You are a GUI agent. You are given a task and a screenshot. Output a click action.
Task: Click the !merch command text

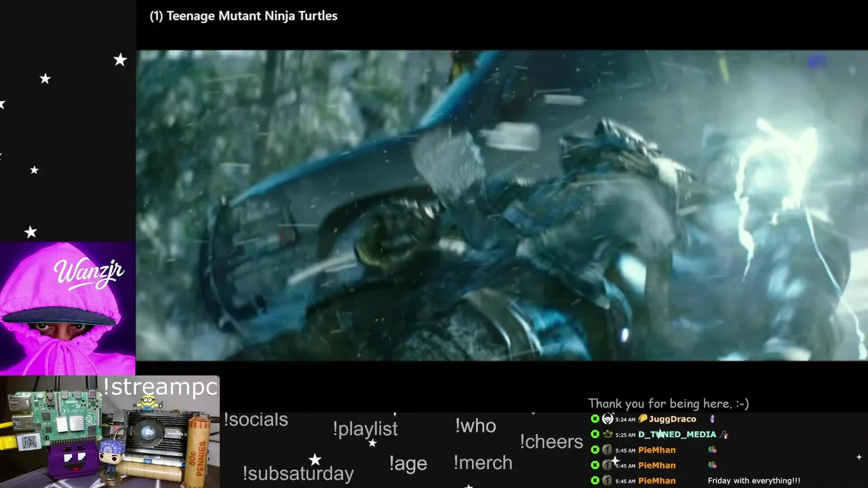click(x=483, y=463)
